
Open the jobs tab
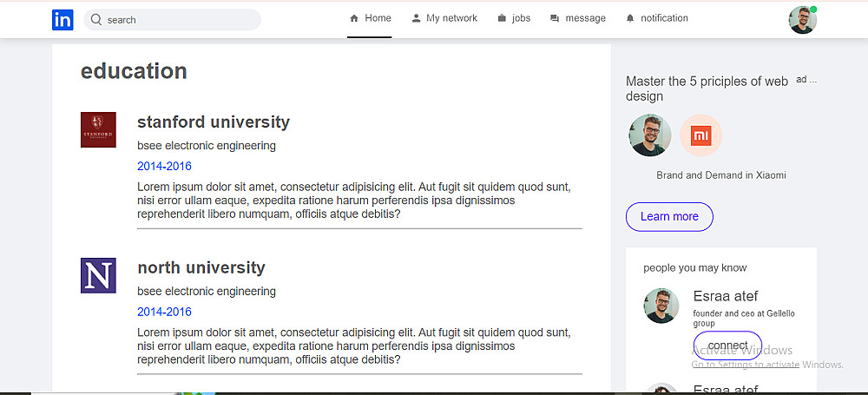(x=521, y=18)
